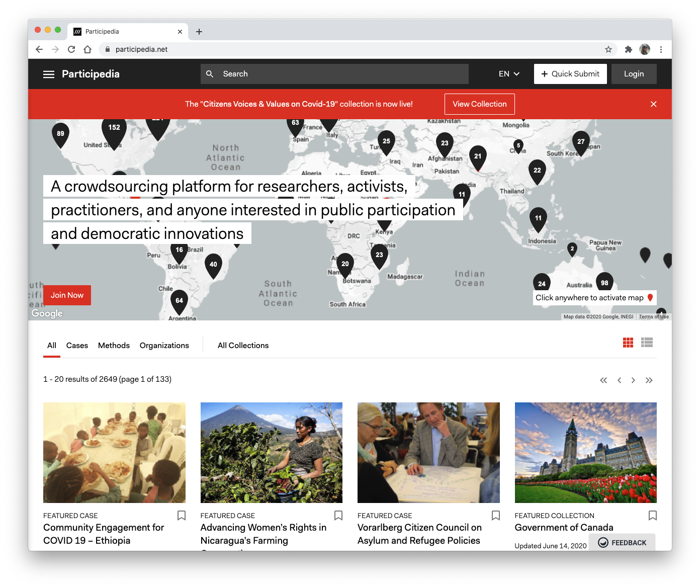
Task: Click the View Collection button
Action: [x=480, y=104]
